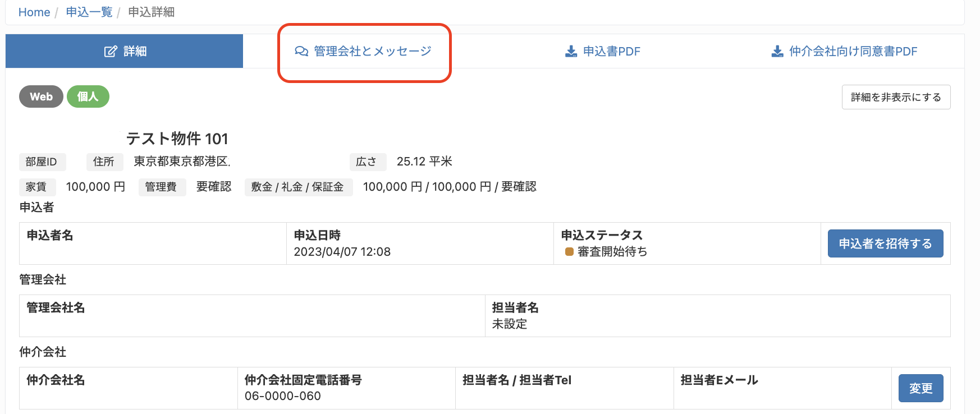The height and width of the screenshot is (414, 980).
Task: Click 100,000 円 / 100,000 円 / 要確認 value
Action: (450, 187)
